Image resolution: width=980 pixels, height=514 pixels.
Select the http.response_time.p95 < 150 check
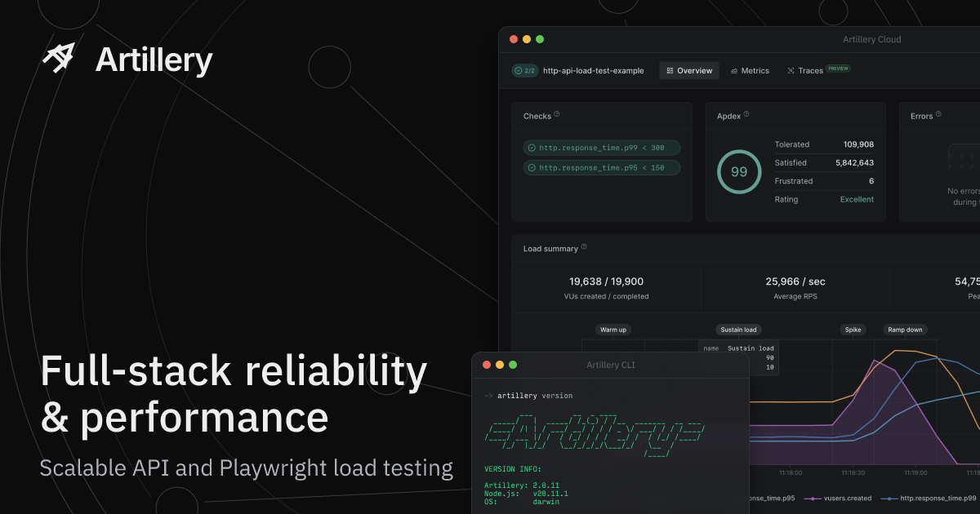tap(601, 168)
